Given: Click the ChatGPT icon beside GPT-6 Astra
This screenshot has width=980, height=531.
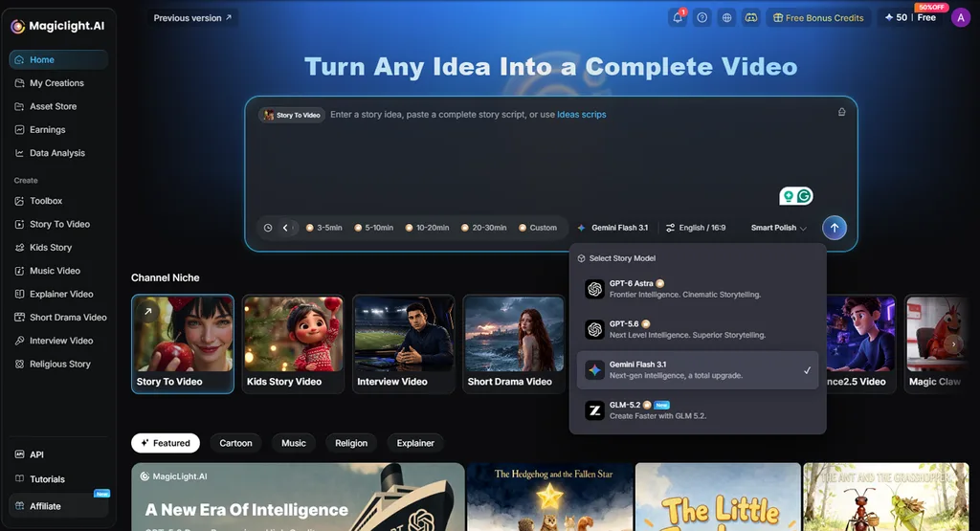Looking at the screenshot, I should (594, 289).
